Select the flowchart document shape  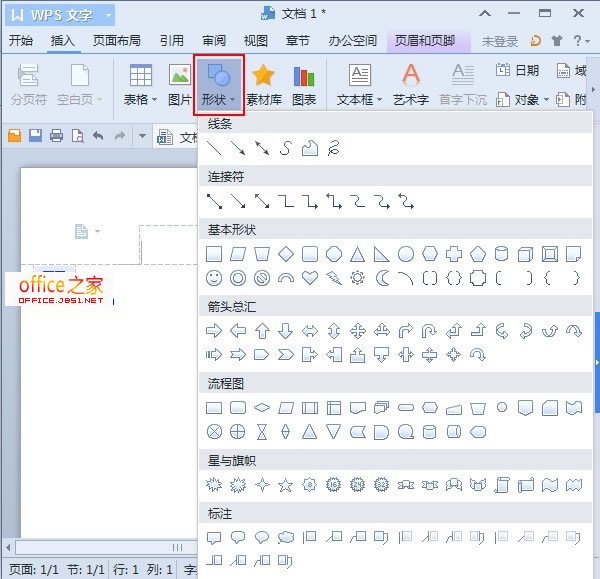click(358, 408)
